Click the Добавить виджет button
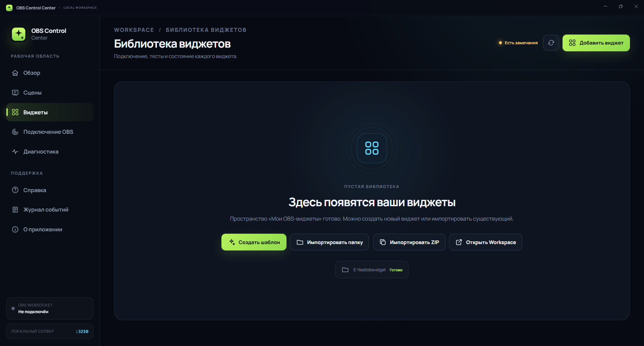The image size is (644, 346). pos(596,43)
